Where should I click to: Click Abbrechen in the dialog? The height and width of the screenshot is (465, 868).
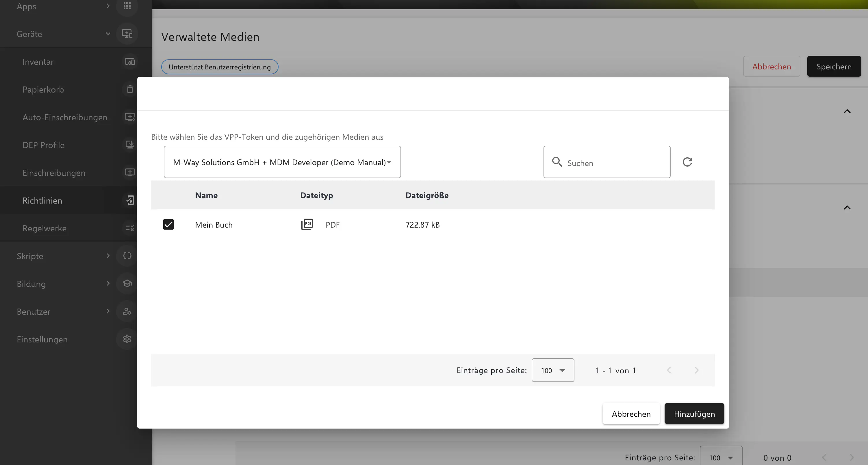point(631,414)
